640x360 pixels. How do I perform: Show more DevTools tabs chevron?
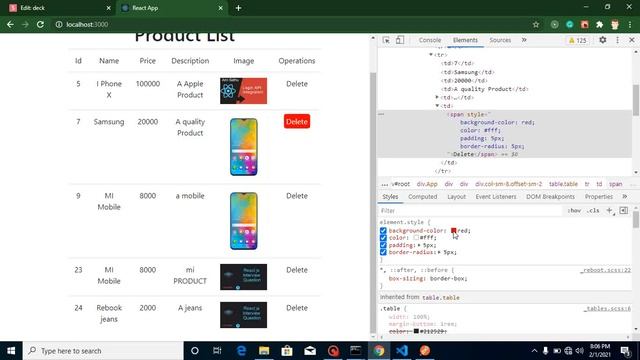click(524, 40)
